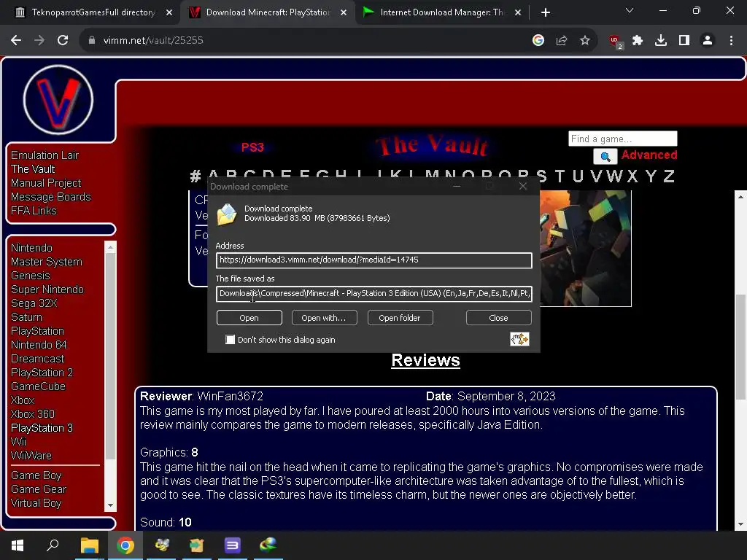This screenshot has width=747, height=560.
Task: Open Emulation Lair in sidebar
Action: click(x=44, y=155)
